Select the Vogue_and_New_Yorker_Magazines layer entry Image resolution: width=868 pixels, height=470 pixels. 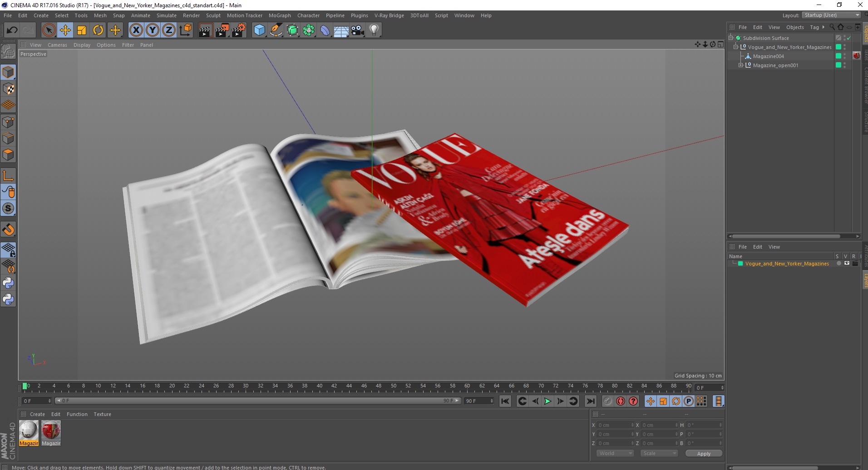(787, 264)
